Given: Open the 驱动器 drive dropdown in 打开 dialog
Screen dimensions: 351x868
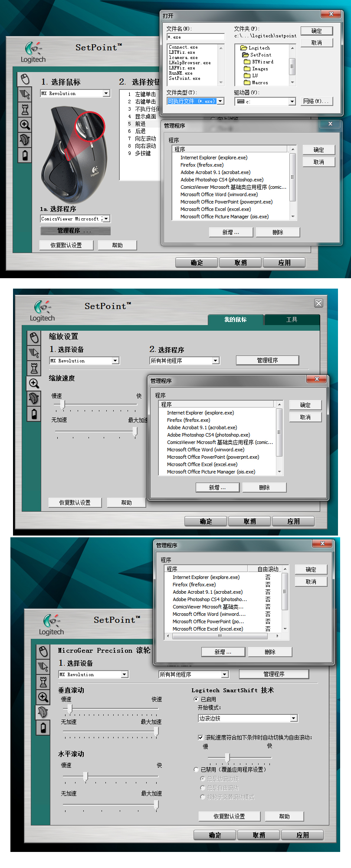Looking at the screenshot, I should coord(292,102).
